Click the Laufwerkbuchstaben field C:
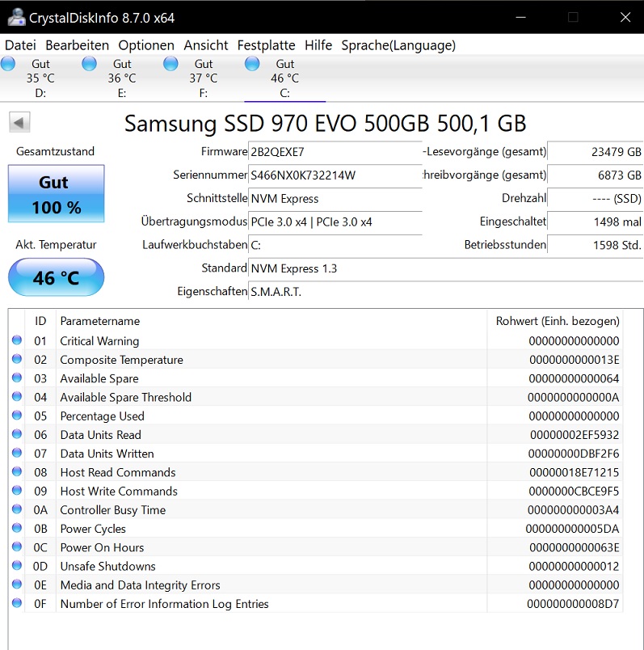 (x=335, y=245)
